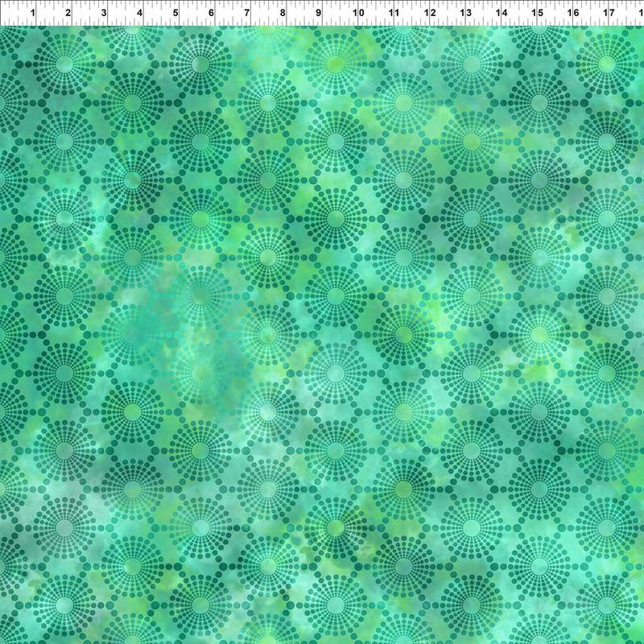
Task: Click the ruler number 13
Action: point(465,13)
